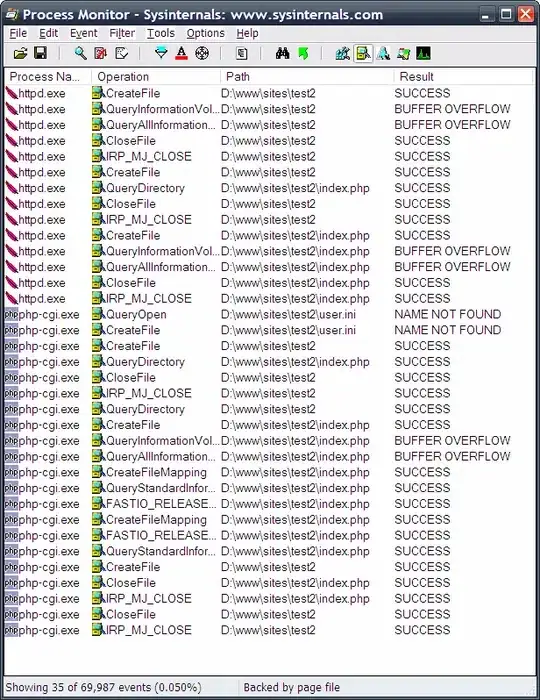This screenshot has height=700, width=540.
Task: Open the Event menu
Action: click(83, 33)
